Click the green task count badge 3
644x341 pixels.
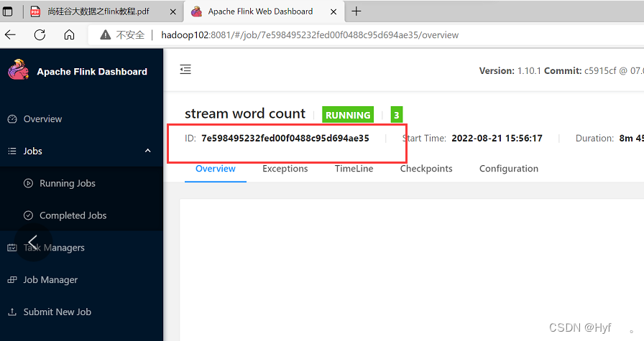(396, 115)
